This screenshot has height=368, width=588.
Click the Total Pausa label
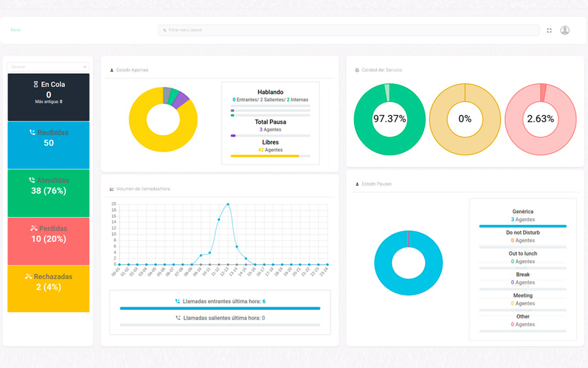click(x=270, y=122)
